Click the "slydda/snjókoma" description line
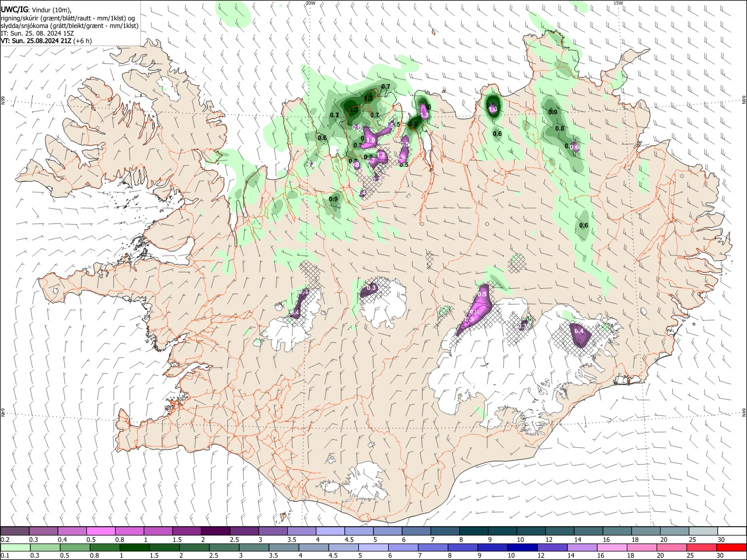 point(69,26)
